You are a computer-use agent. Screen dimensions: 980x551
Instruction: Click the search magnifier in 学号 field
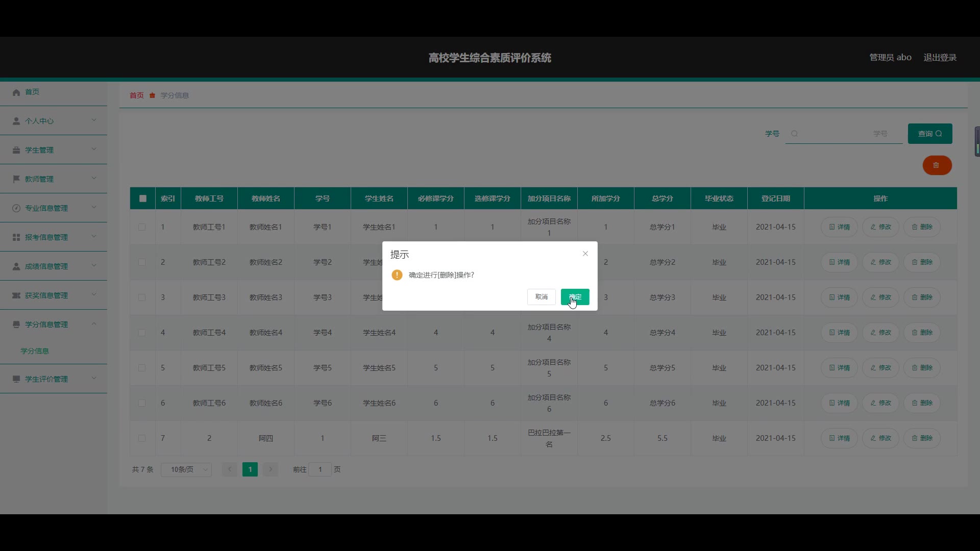[794, 134]
